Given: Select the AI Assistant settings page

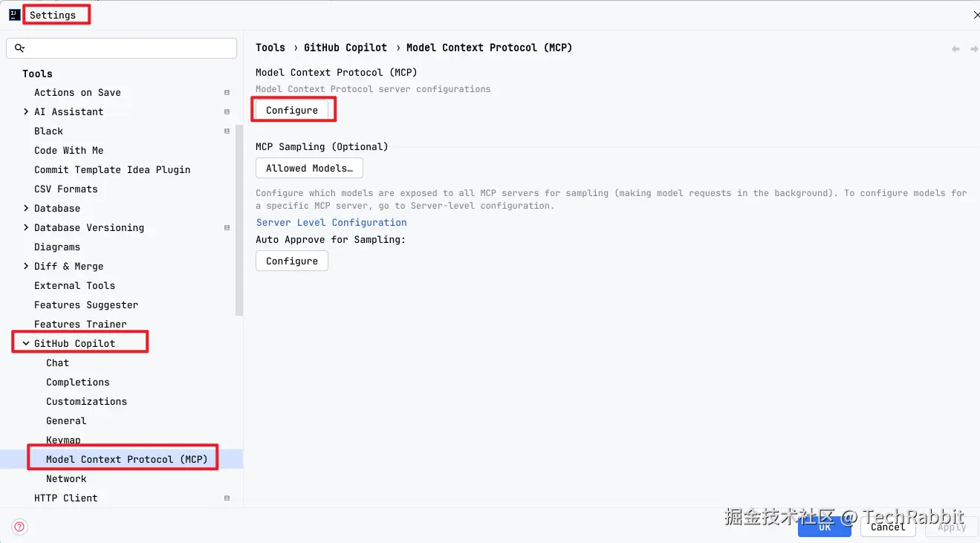Looking at the screenshot, I should pyautogui.click(x=68, y=112).
